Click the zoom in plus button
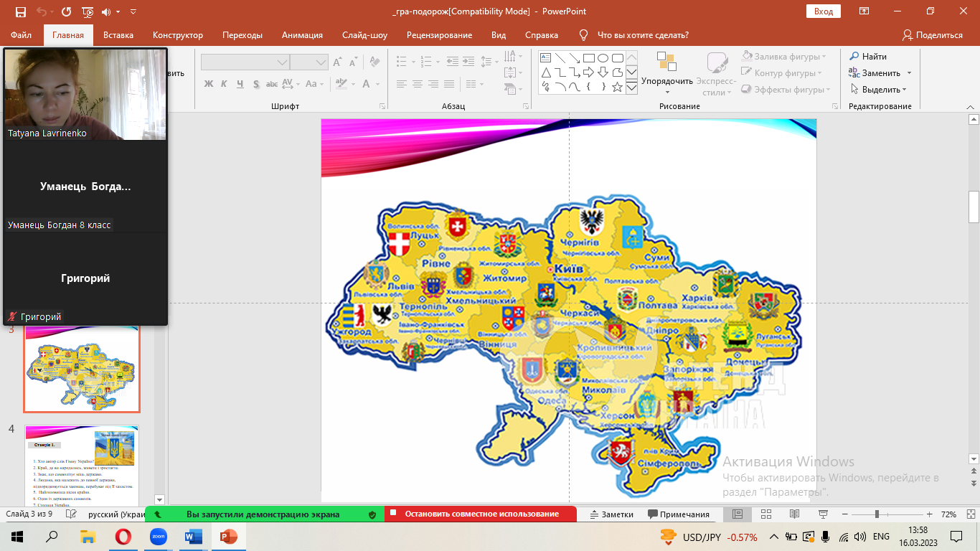This screenshot has height=551, width=980. 930,514
